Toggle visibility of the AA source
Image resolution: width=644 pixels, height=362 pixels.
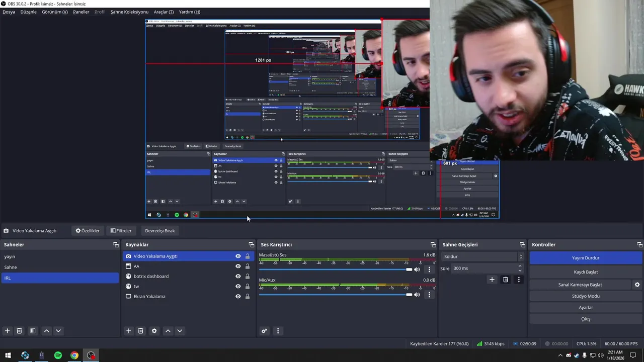tap(238, 266)
